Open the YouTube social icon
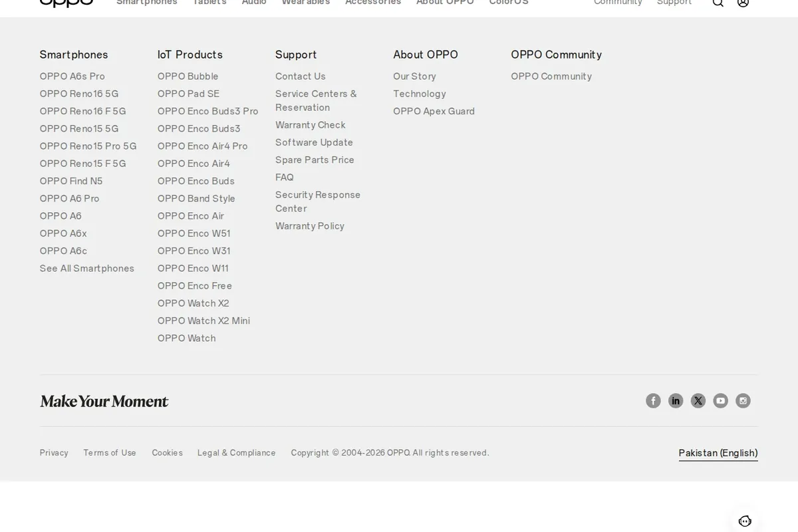The width and height of the screenshot is (798, 532). click(721, 400)
